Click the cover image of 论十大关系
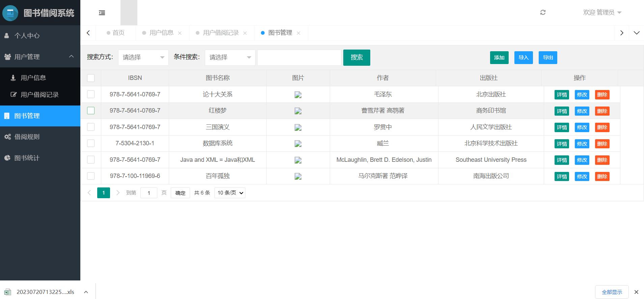The image size is (644, 299). [298, 95]
